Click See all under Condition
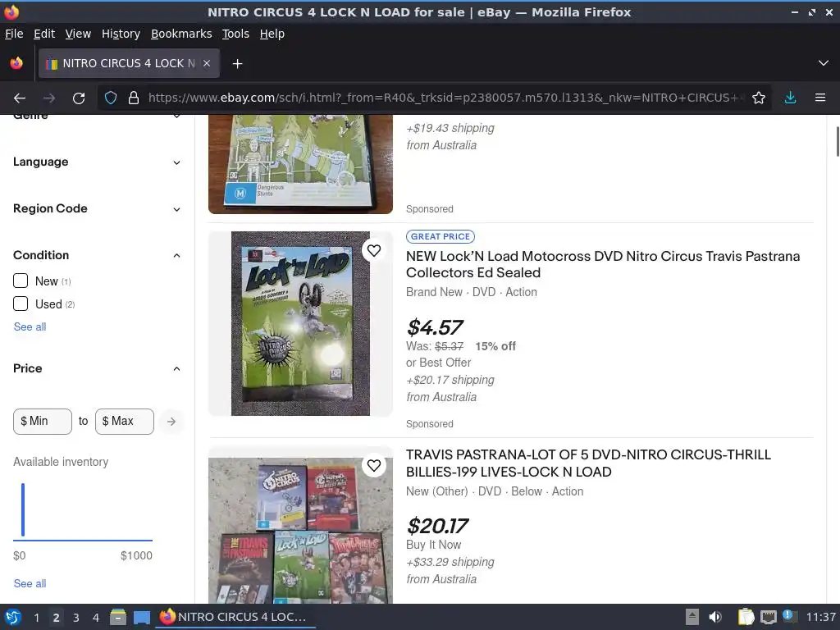This screenshot has height=630, width=840. tap(30, 326)
